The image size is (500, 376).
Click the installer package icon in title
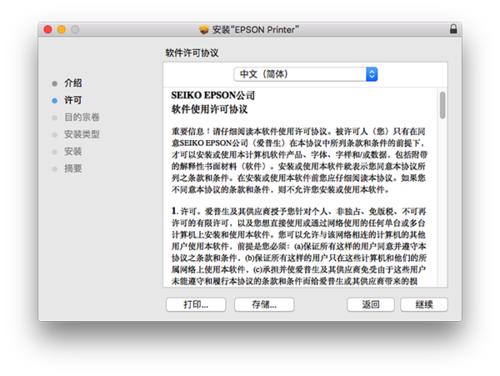pyautogui.click(x=204, y=30)
